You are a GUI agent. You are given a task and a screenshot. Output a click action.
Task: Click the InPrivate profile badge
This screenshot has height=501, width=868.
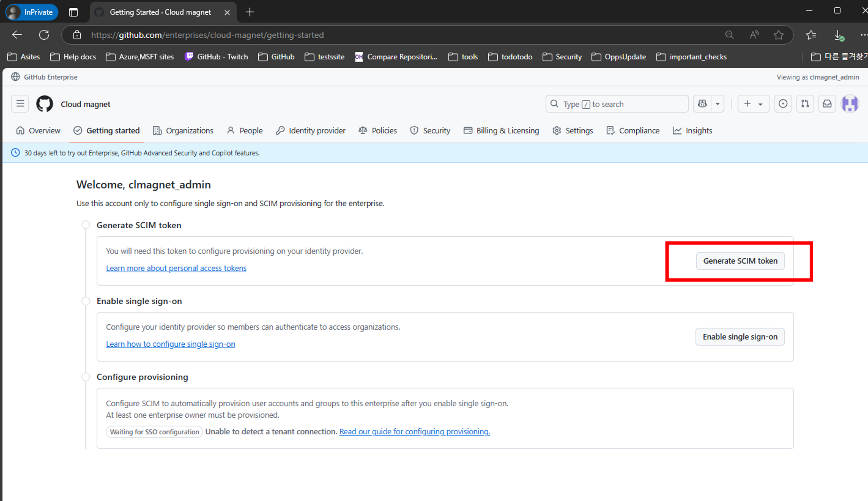32,12
